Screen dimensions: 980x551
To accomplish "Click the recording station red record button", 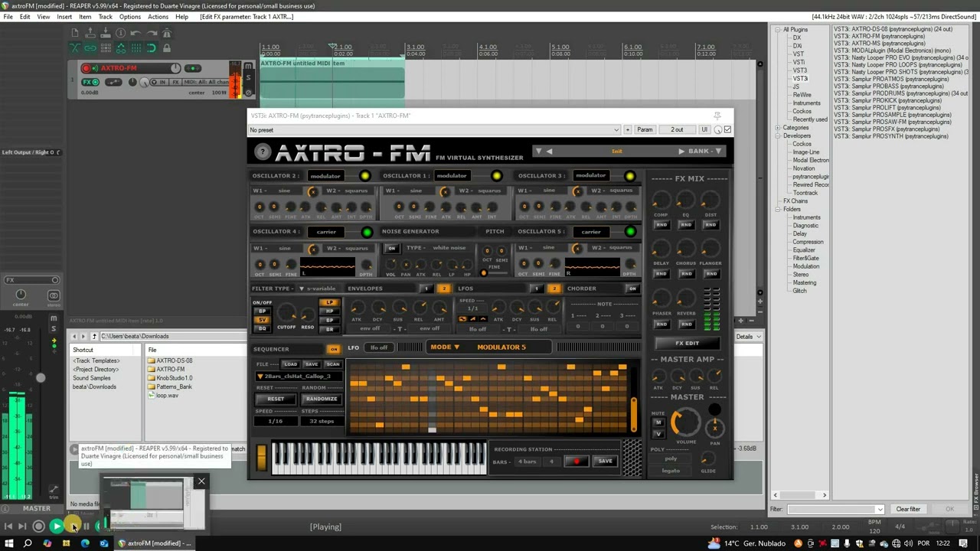I will pos(577,461).
